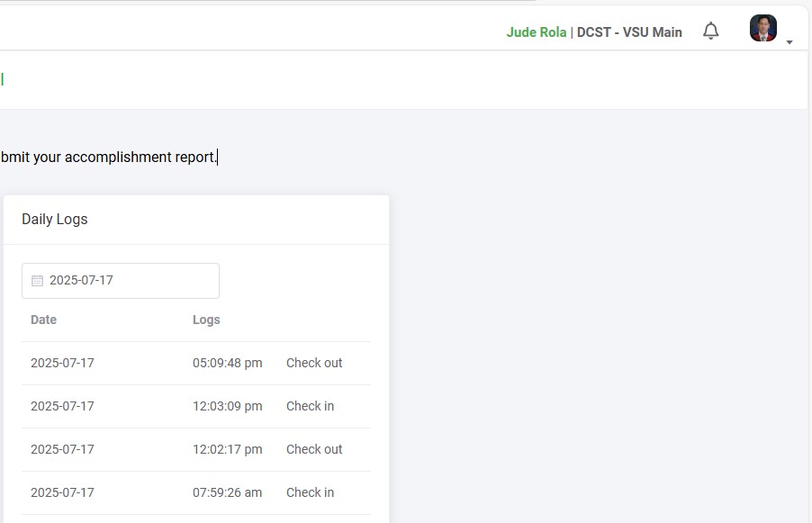Image resolution: width=812 pixels, height=523 pixels.
Task: Select the 12:02:17 pm log time
Action: [x=228, y=449]
